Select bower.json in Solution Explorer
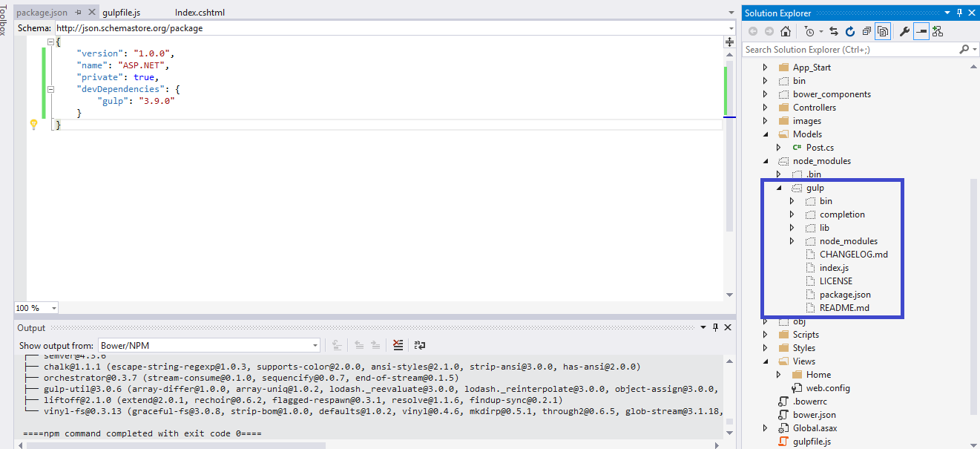The width and height of the screenshot is (980, 449). [x=814, y=415]
